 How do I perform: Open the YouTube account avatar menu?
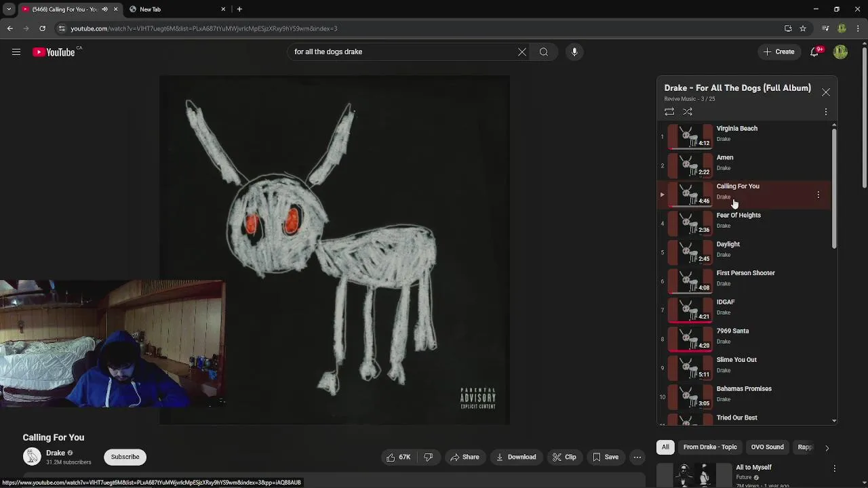point(841,52)
